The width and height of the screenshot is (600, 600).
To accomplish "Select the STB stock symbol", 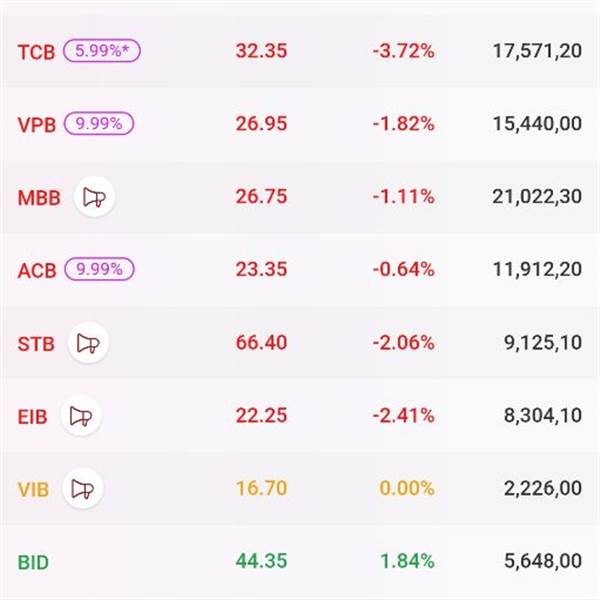I will point(36,344).
